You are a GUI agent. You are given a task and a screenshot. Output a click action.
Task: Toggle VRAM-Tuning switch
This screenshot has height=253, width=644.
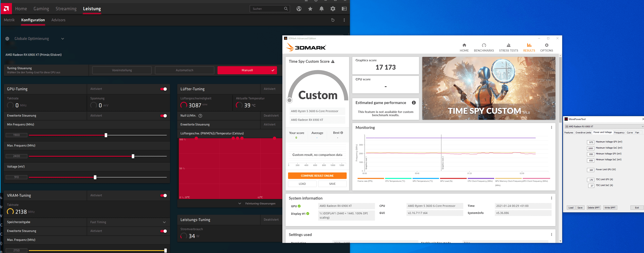164,196
